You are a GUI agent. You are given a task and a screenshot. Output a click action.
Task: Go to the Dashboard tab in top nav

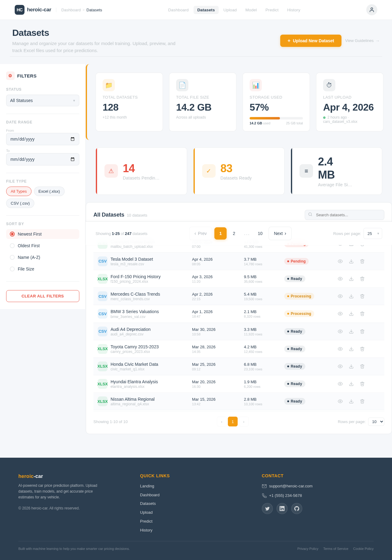tap(178, 10)
